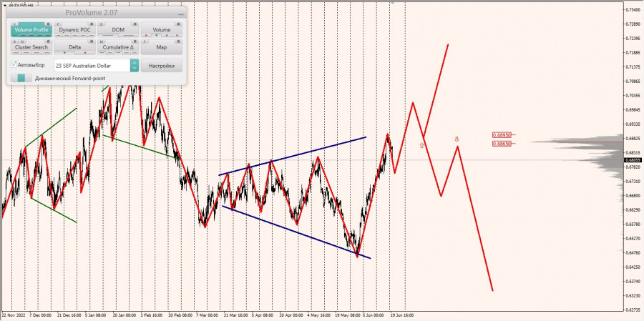Viewport: 644px width, 321px height.
Task: Open Delta settings gear icon
Action: [x=92, y=41]
